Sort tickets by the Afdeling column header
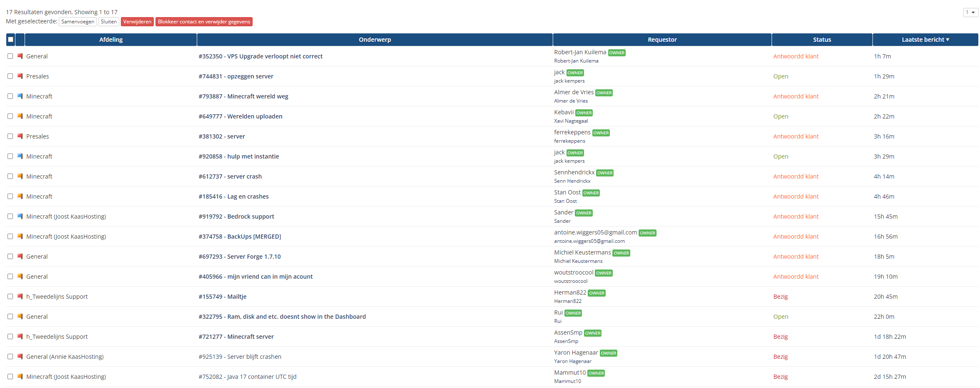The image size is (980, 388). pyautogui.click(x=111, y=40)
